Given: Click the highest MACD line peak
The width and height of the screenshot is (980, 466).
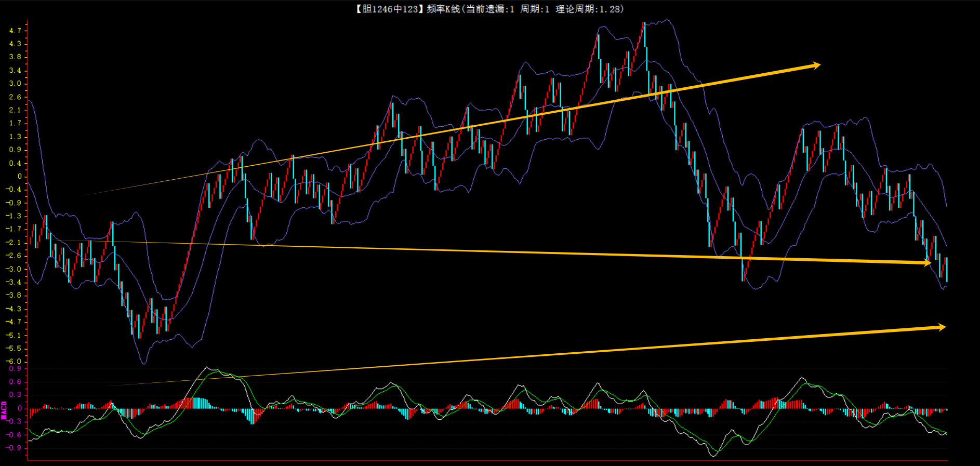Looking at the screenshot, I should click(x=207, y=368).
